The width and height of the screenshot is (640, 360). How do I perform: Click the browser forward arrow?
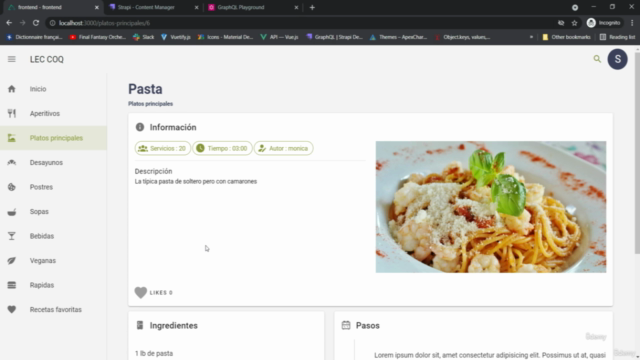[x=22, y=23]
